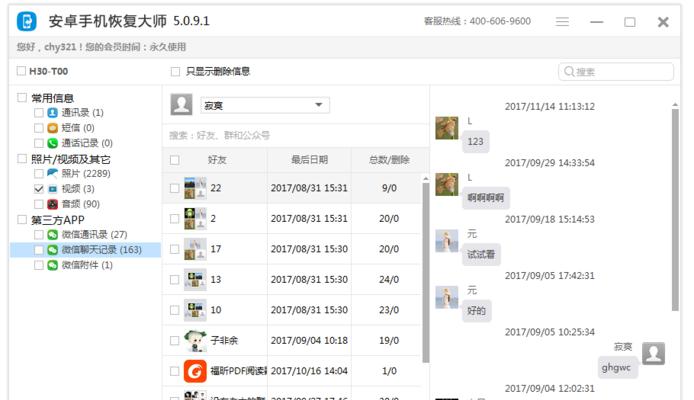The width and height of the screenshot is (694, 400).
Task: Click the contacts 通讯录 icon
Action: click(52, 112)
